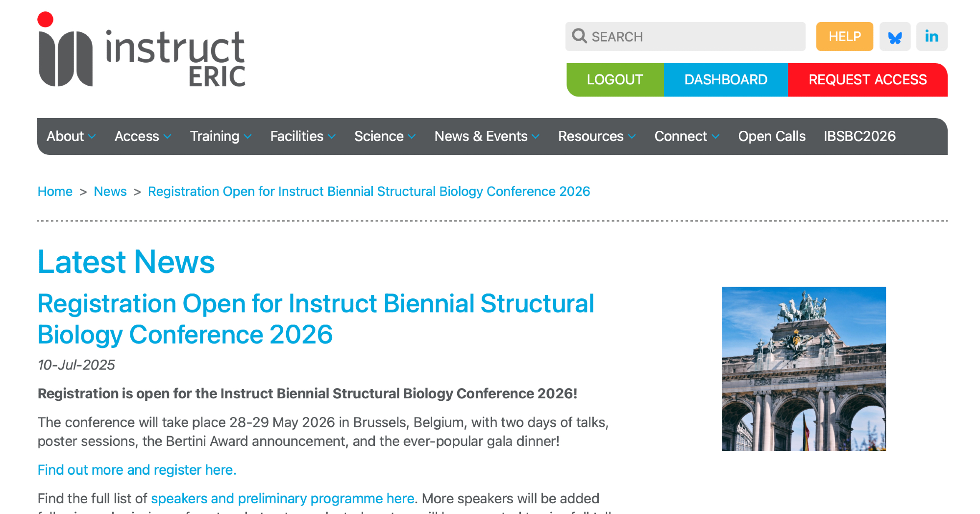Open the Bluesky butterfly social link
This screenshot has height=514, width=980.
point(895,37)
